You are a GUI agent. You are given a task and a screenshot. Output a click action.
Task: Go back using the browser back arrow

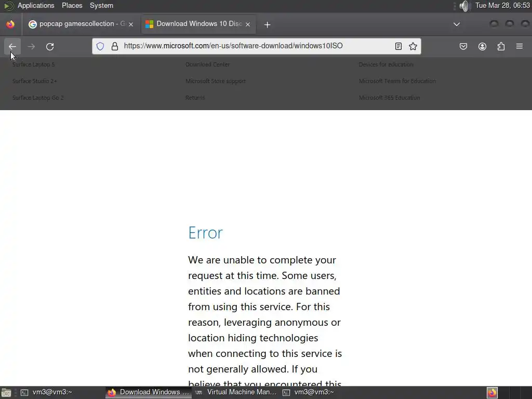point(12,46)
